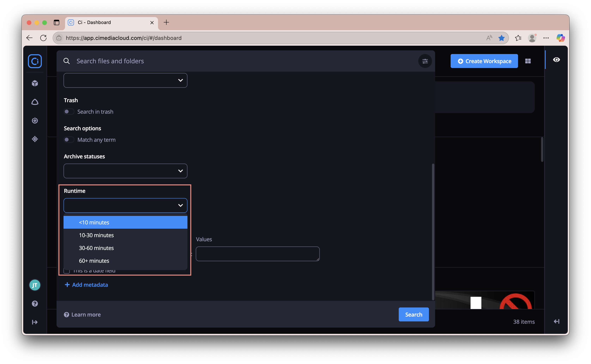Switch to grid view icon
This screenshot has width=591, height=364.
(x=528, y=61)
